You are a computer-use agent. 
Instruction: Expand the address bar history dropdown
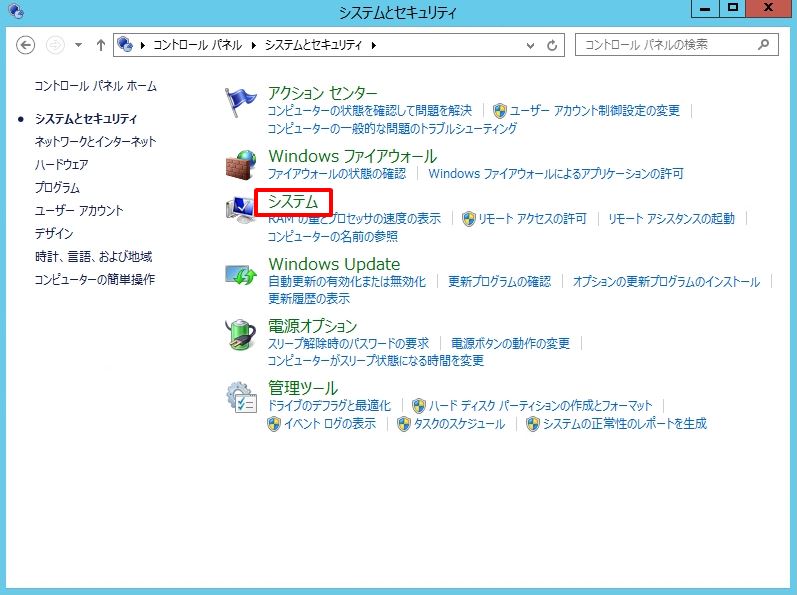[x=530, y=46]
